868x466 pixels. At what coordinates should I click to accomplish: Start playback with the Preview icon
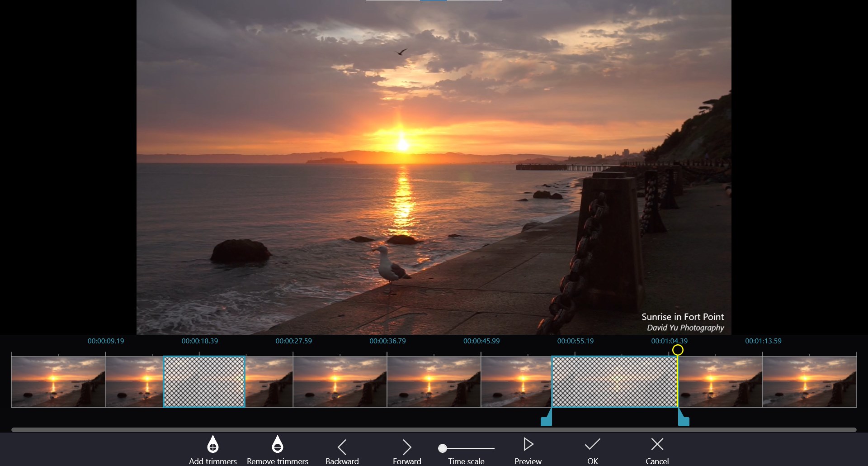[x=528, y=445]
